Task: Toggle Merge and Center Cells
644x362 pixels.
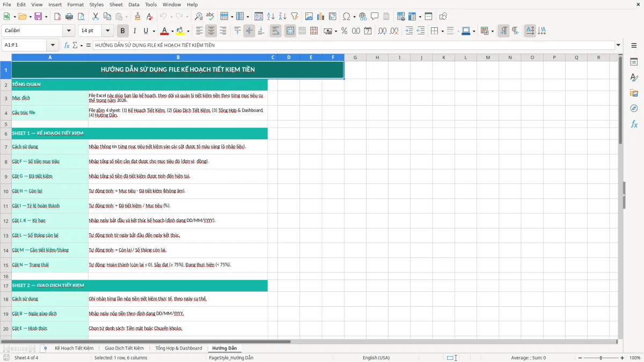Action: (x=290, y=31)
